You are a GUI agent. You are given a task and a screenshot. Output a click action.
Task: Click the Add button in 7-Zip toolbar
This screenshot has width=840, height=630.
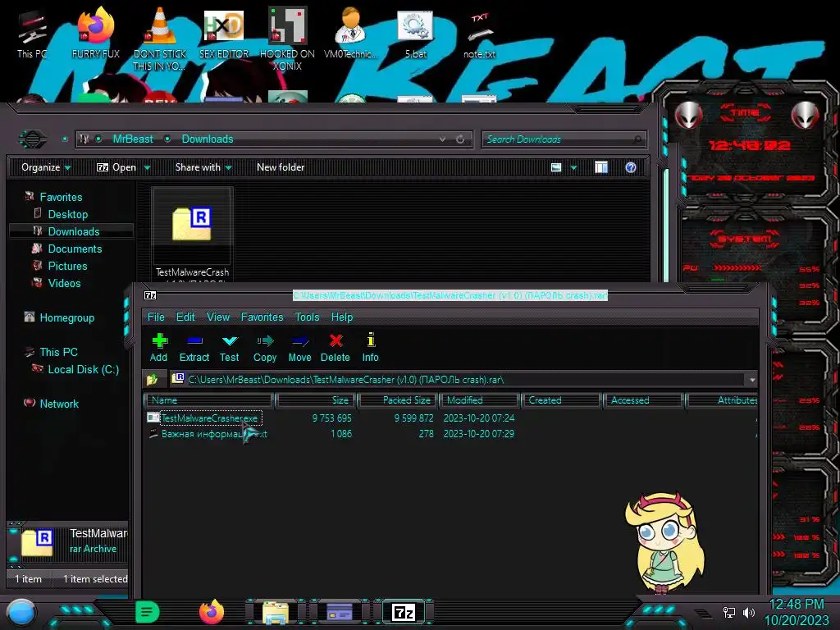click(x=158, y=348)
